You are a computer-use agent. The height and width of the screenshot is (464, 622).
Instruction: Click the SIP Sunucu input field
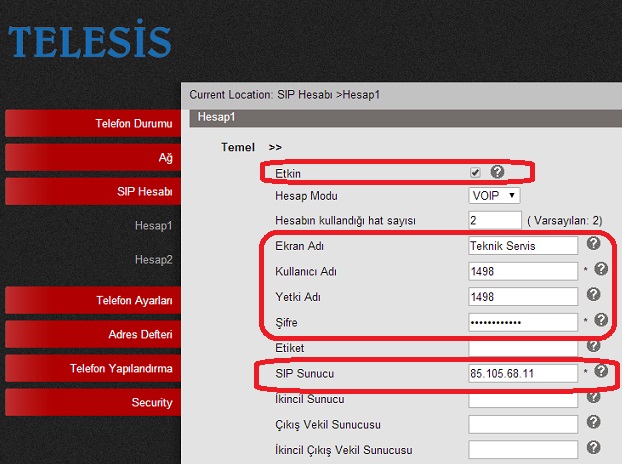[522, 373]
